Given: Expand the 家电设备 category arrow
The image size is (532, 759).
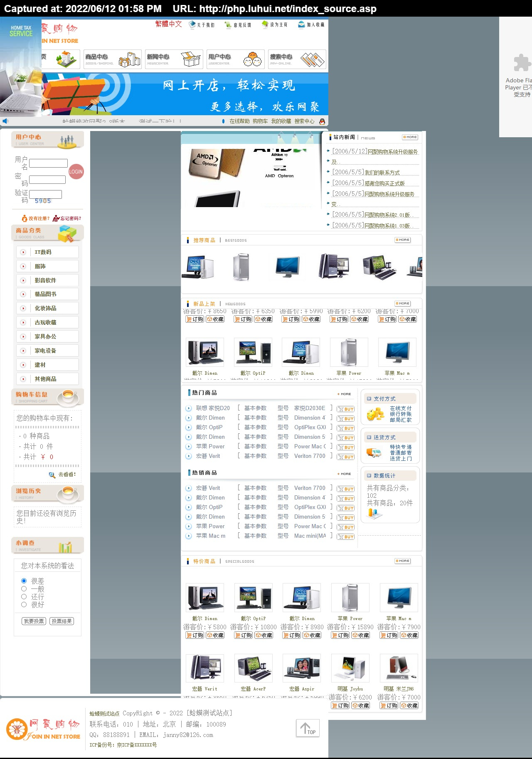Looking at the screenshot, I should pos(23,351).
